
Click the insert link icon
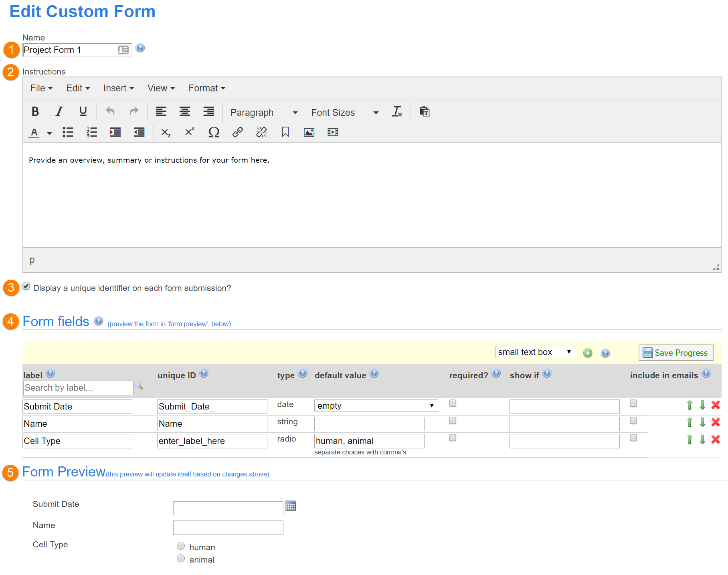pos(238,132)
